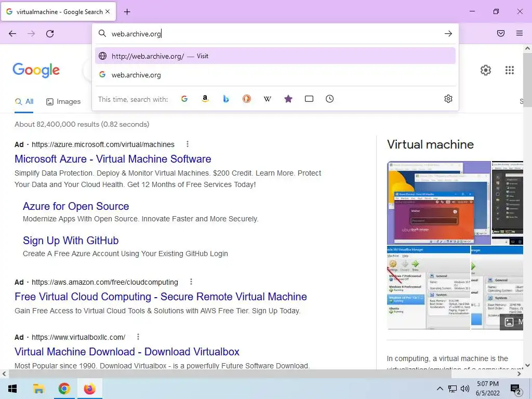
Task: Switch to the Images search tab
Action: click(63, 101)
